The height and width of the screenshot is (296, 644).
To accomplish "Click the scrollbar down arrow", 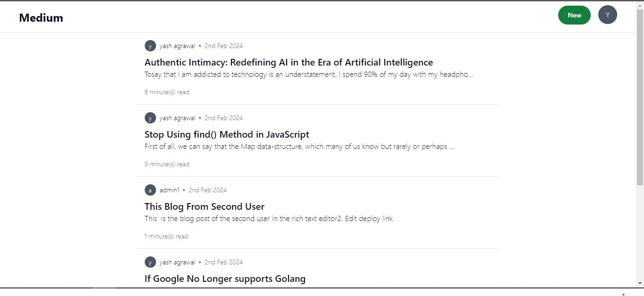I will (640, 283).
